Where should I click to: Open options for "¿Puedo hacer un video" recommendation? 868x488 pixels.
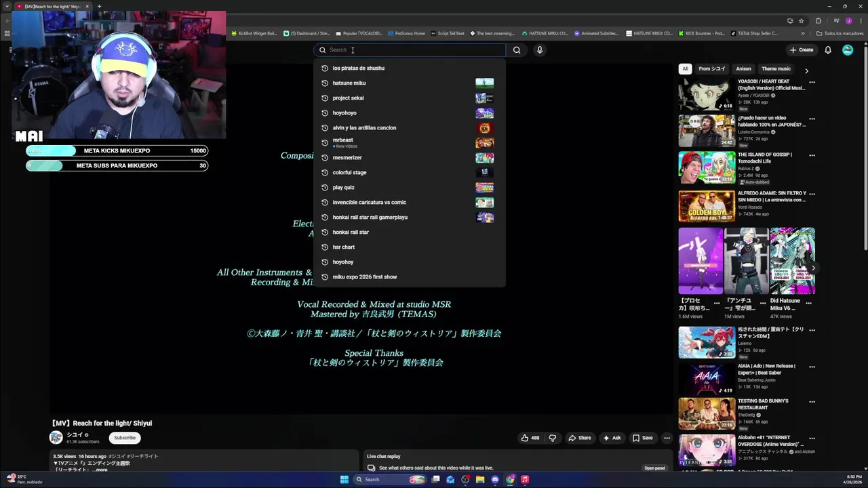pyautogui.click(x=812, y=119)
